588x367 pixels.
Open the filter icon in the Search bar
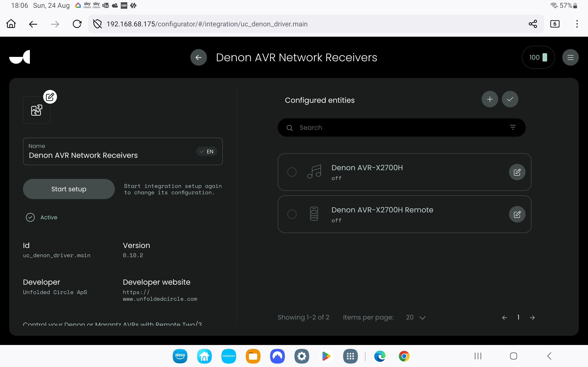coord(513,128)
